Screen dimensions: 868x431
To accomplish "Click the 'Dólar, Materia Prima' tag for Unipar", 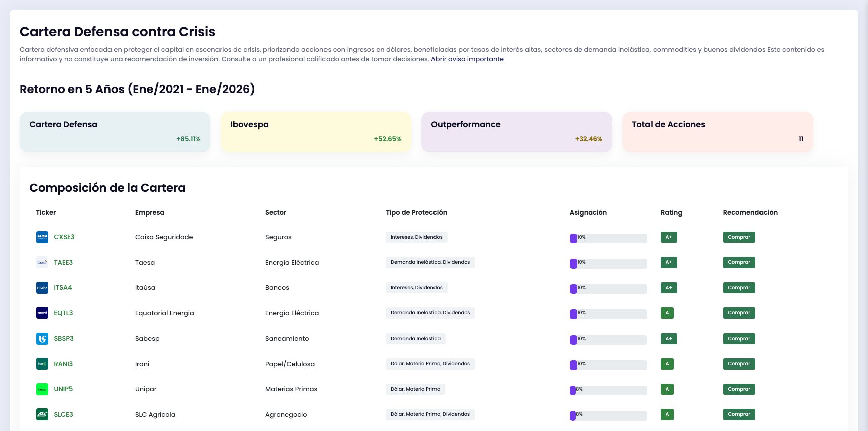I will (415, 389).
